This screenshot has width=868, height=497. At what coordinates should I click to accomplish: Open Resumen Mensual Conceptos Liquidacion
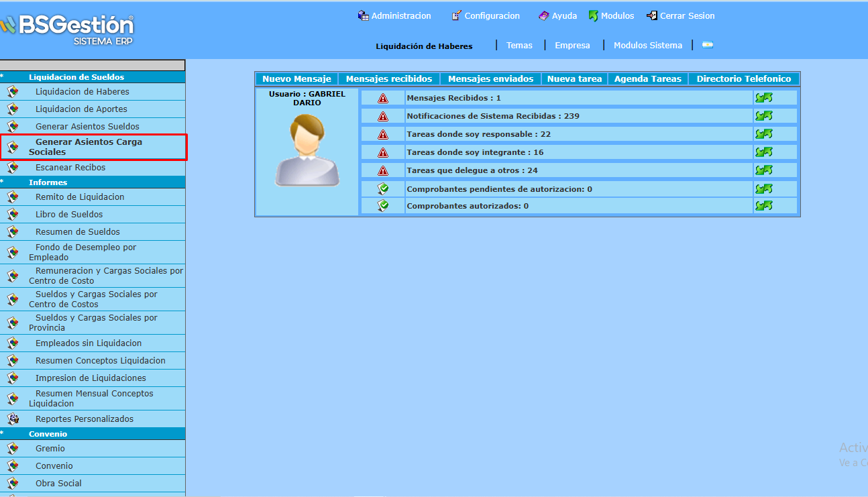(91, 398)
